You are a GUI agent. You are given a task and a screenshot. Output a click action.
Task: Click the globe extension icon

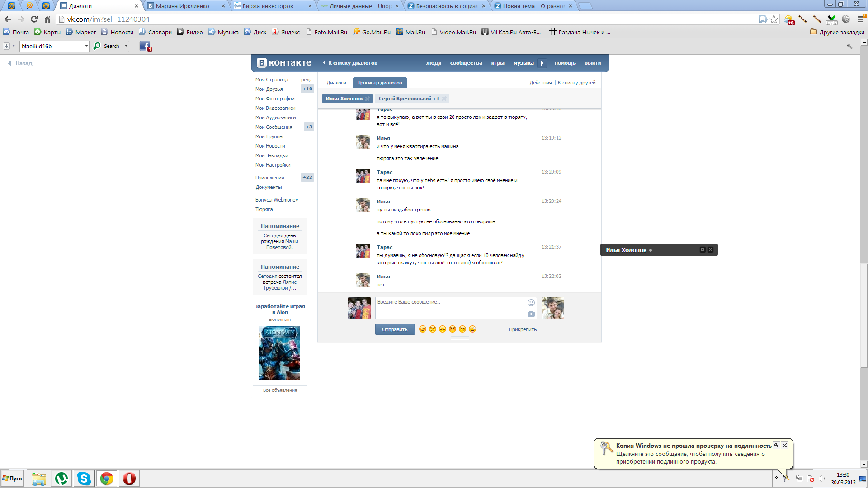pyautogui.click(x=846, y=19)
